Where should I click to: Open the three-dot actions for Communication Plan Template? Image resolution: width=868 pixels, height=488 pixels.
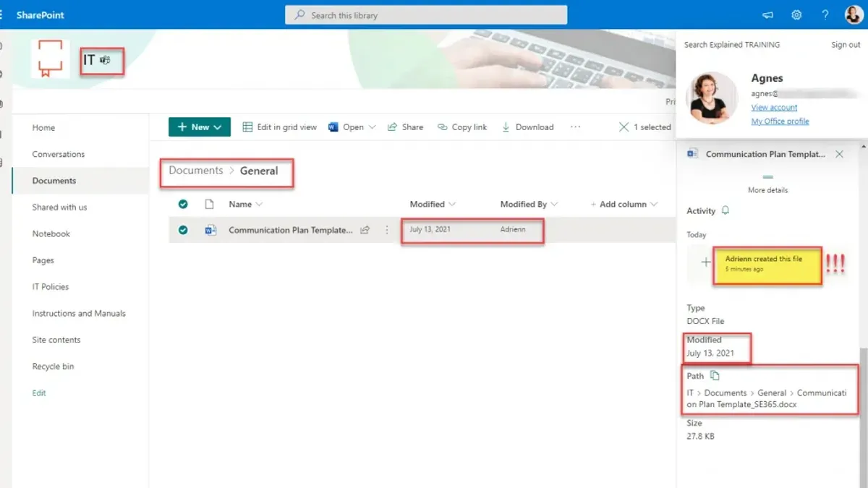click(x=387, y=230)
